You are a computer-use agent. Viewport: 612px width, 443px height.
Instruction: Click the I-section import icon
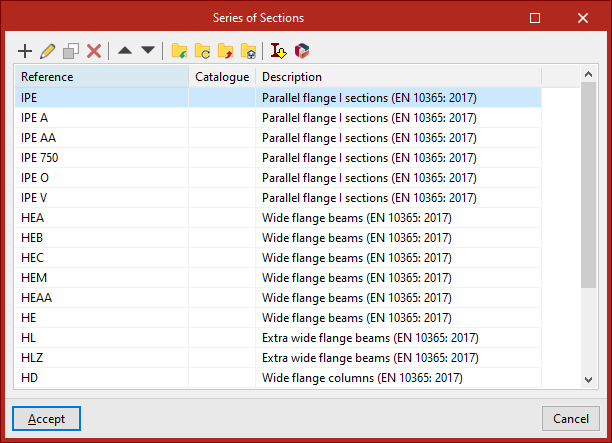(279, 50)
